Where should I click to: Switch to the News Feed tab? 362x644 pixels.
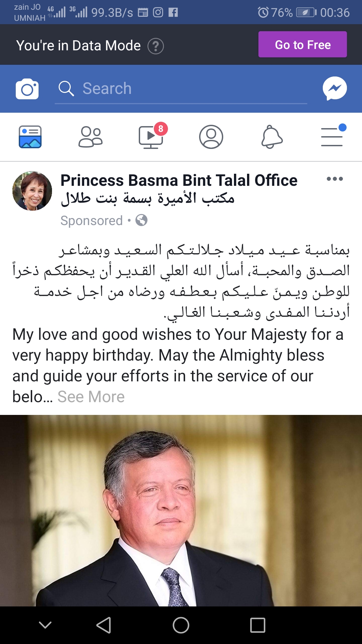pos(30,137)
